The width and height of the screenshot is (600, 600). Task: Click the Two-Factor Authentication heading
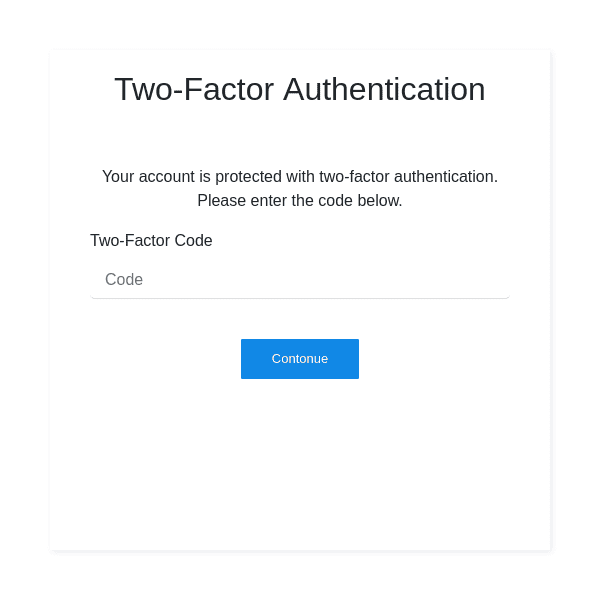(x=300, y=89)
